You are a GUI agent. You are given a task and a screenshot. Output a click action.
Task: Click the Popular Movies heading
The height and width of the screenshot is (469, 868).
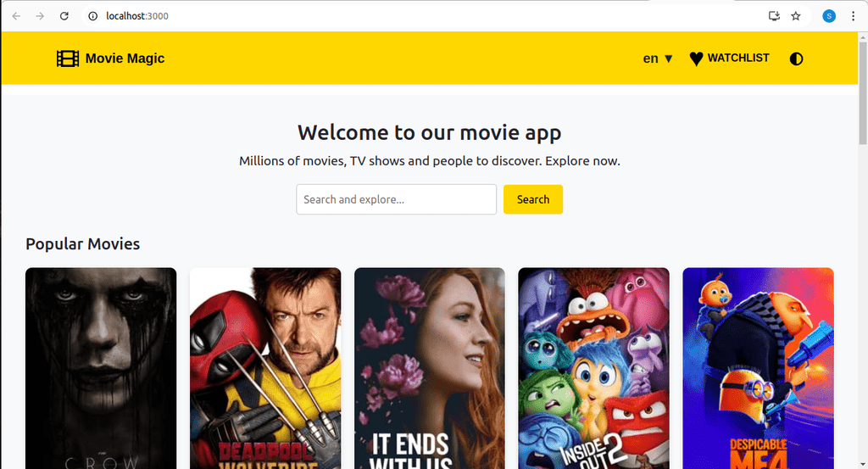82,243
